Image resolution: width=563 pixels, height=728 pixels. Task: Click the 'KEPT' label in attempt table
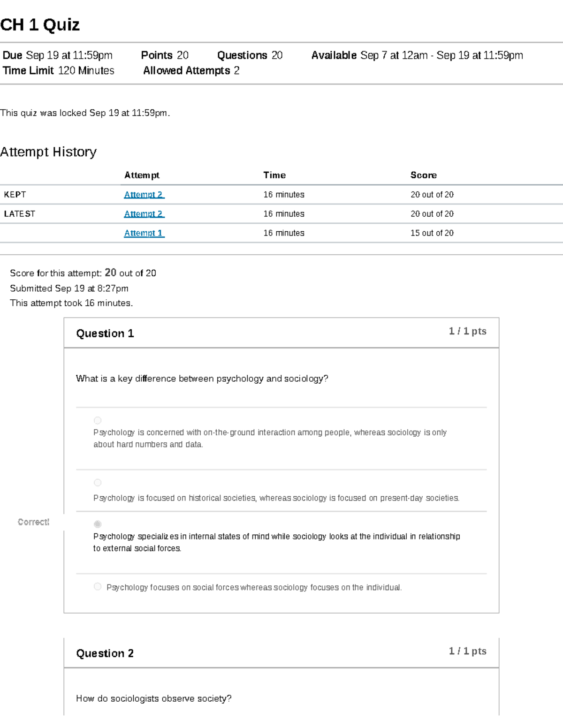click(x=15, y=195)
